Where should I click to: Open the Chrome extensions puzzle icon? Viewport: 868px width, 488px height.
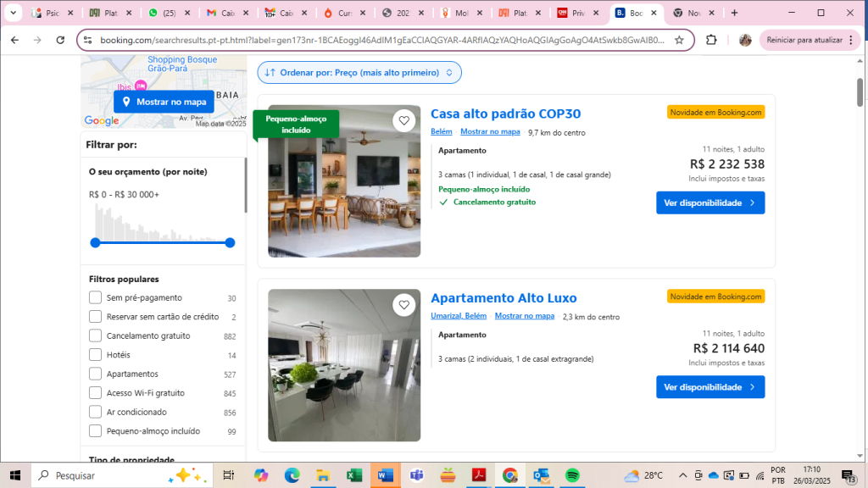pos(711,40)
